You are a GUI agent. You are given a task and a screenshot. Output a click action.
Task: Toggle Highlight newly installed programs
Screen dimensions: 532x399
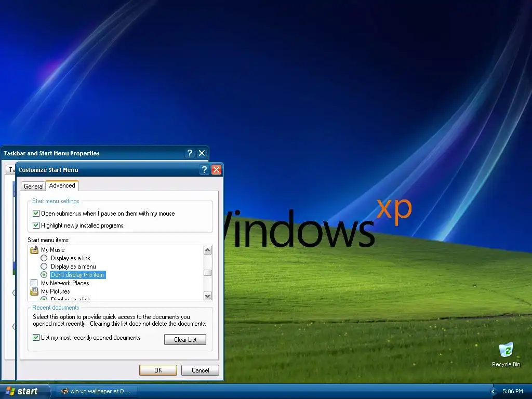(x=36, y=225)
